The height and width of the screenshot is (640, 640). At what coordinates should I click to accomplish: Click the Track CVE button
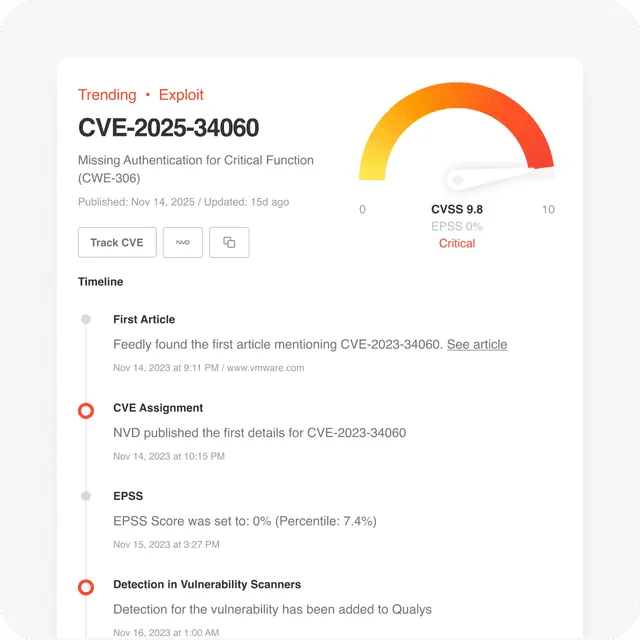click(x=117, y=242)
